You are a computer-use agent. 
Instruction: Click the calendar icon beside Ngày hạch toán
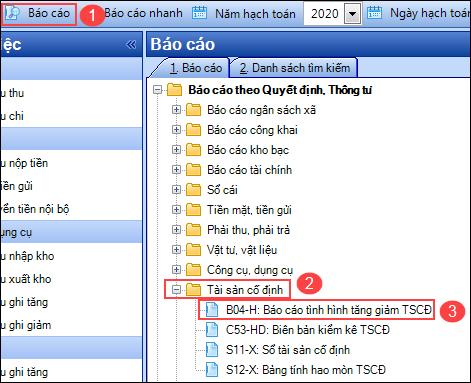374,13
